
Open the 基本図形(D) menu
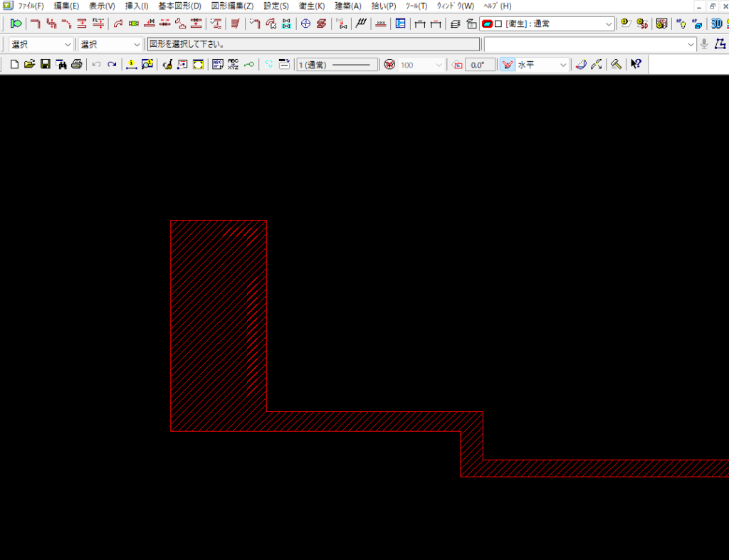point(179,6)
